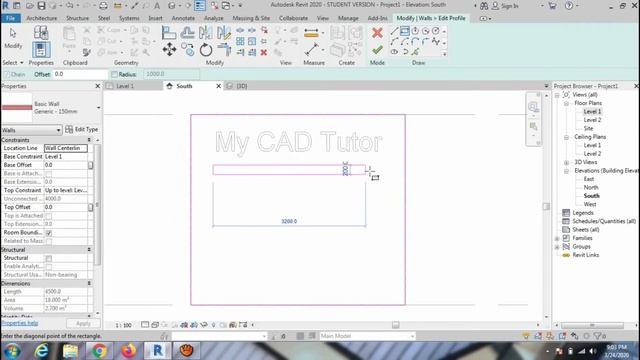Close the South view tab

[218, 86]
